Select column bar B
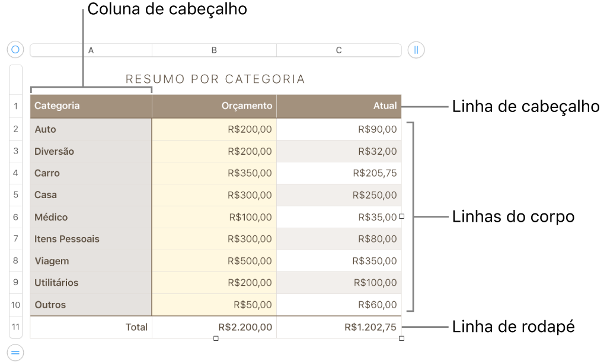Screen dimensions: 607x364 point(214,50)
